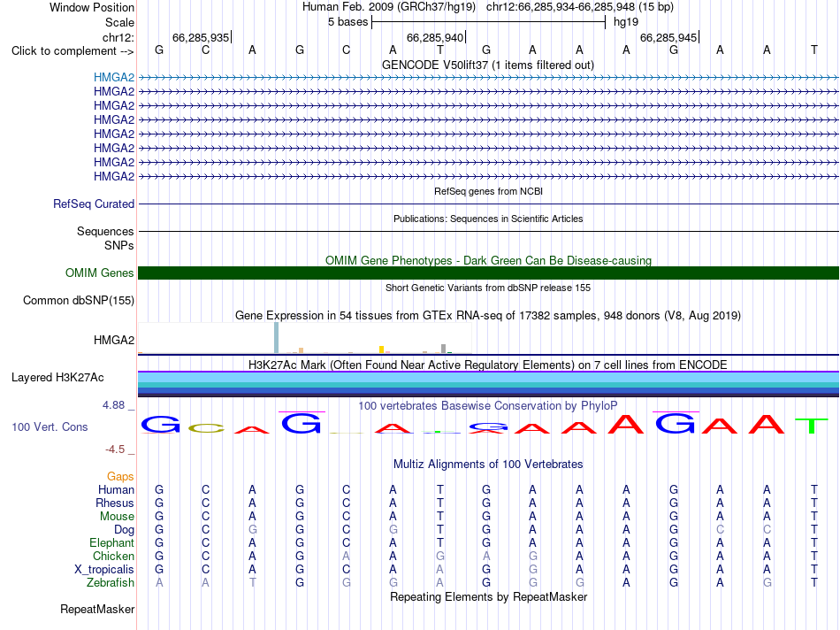Image resolution: width=840 pixels, height=630 pixels.
Task: Click the 'Click to complement -->' label
Action: (73, 51)
